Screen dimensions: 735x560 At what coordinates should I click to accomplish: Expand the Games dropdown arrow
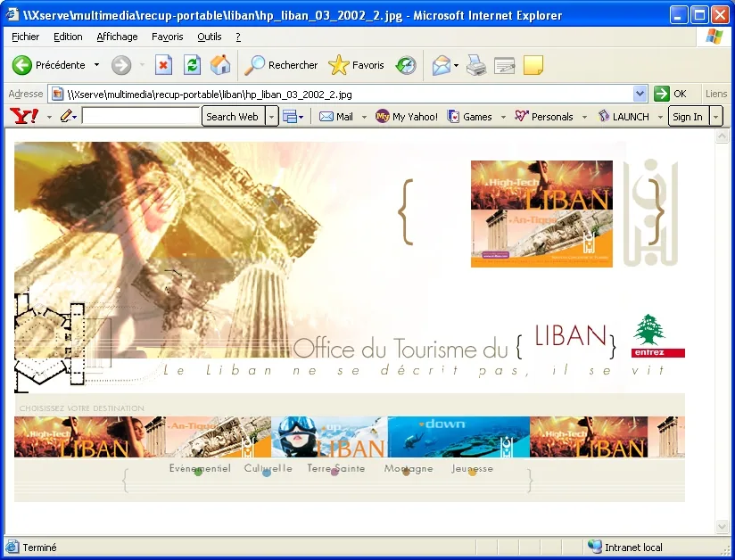coord(503,117)
